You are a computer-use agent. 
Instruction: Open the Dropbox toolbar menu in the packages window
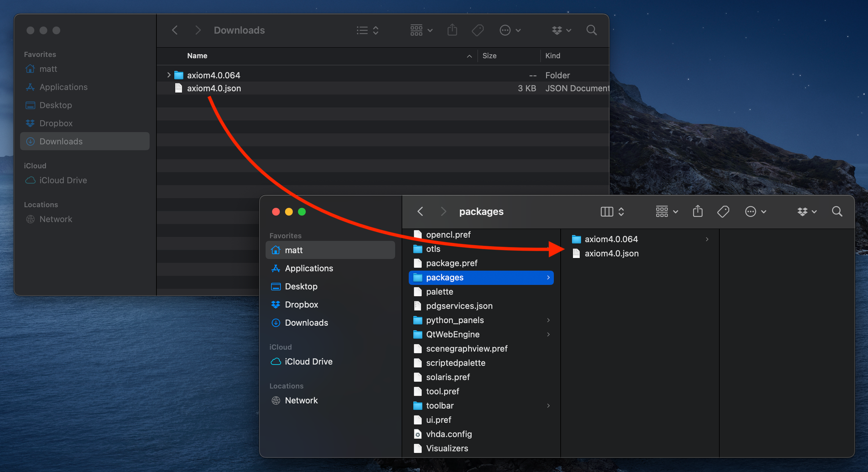(807, 211)
